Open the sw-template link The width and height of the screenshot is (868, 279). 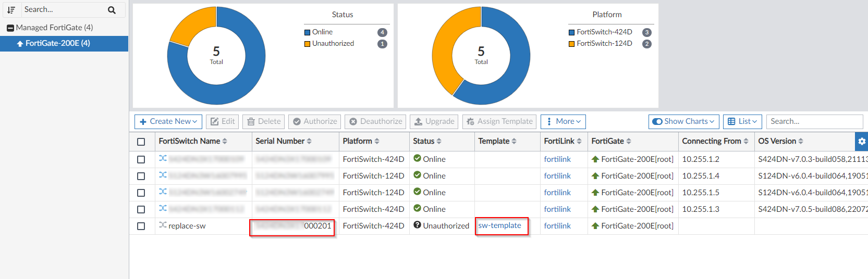click(x=499, y=225)
